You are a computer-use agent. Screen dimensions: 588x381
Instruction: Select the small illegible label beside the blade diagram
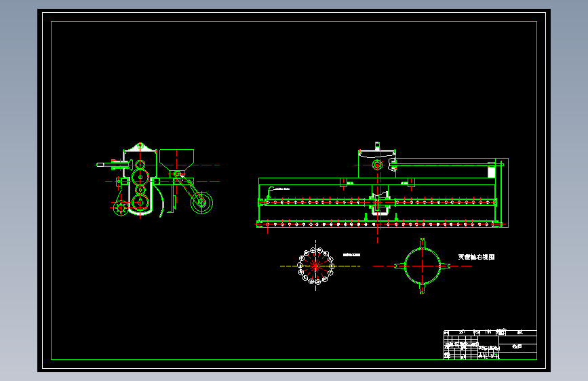pyautogui.click(x=351, y=255)
